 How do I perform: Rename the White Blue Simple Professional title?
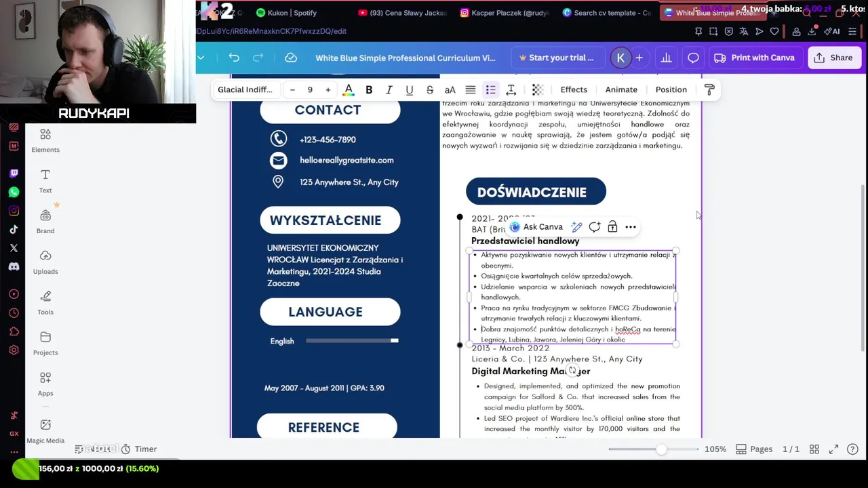coord(406,58)
